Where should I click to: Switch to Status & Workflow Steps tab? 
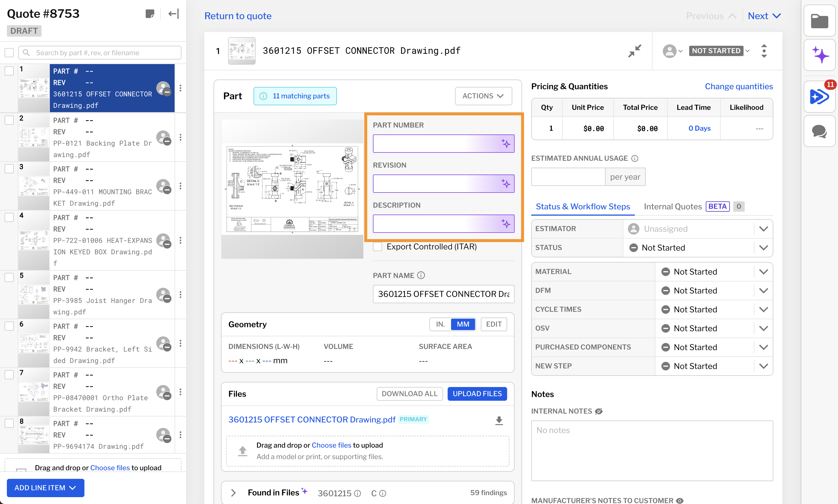click(582, 207)
